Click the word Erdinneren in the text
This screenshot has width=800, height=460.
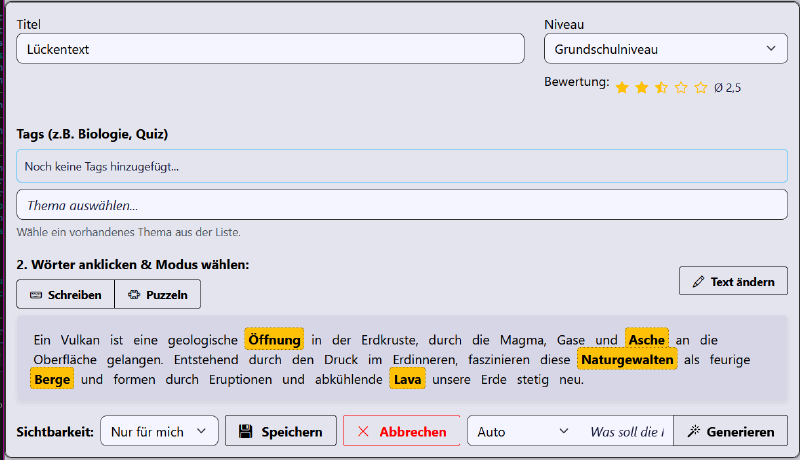[x=425, y=360]
